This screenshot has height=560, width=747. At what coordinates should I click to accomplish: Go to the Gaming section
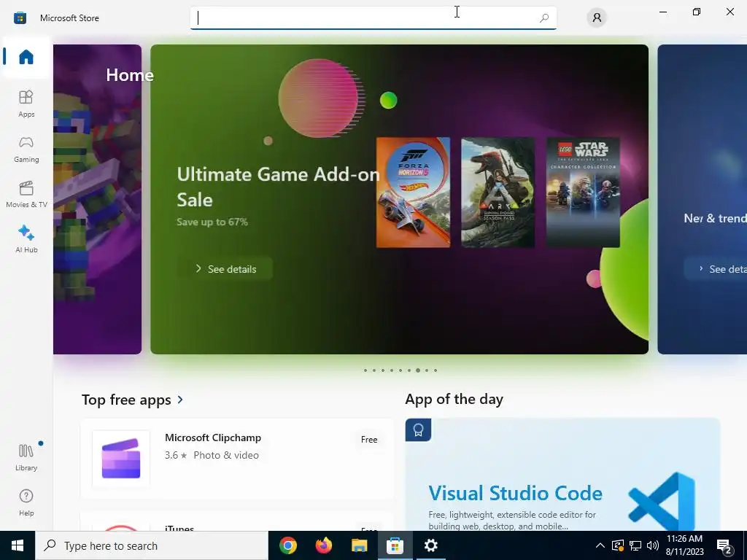26,149
